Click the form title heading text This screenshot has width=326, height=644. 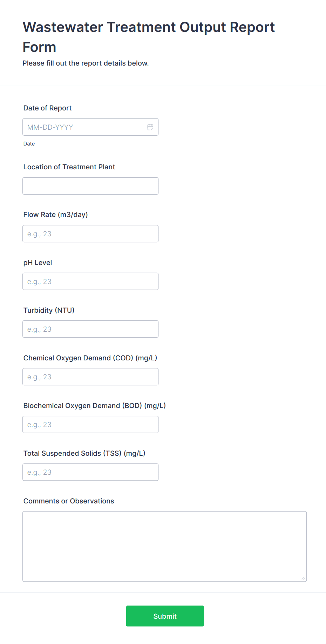148,27
